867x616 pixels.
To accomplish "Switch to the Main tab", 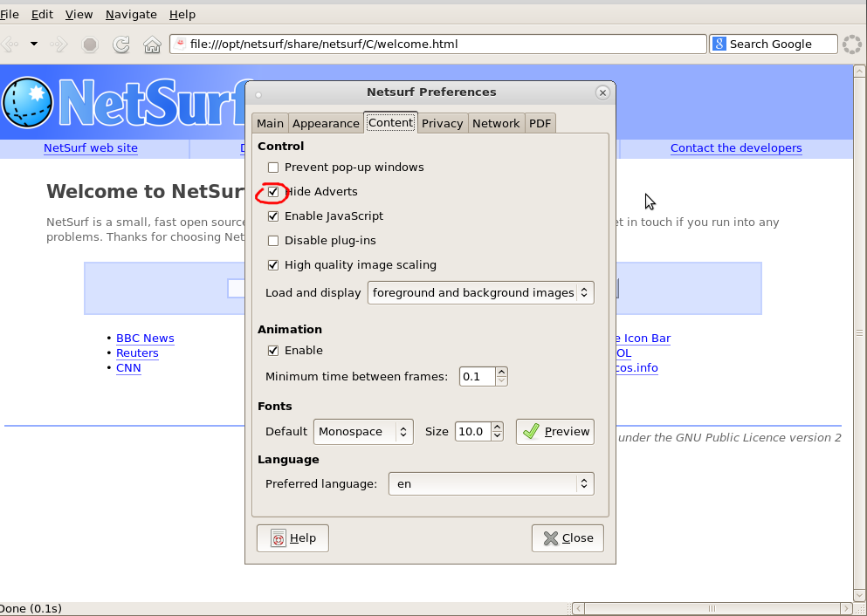I will coord(270,123).
